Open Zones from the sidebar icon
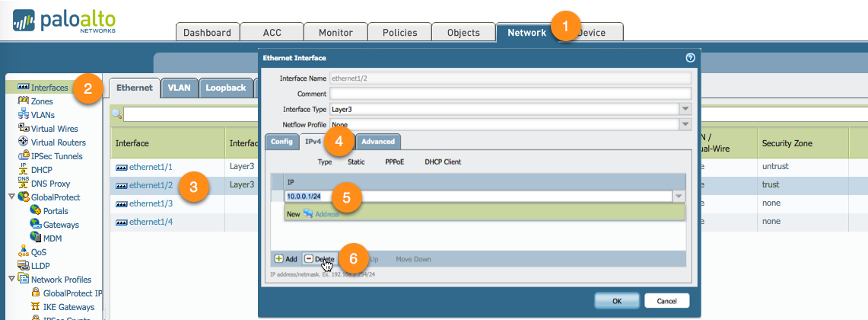 click(x=24, y=101)
